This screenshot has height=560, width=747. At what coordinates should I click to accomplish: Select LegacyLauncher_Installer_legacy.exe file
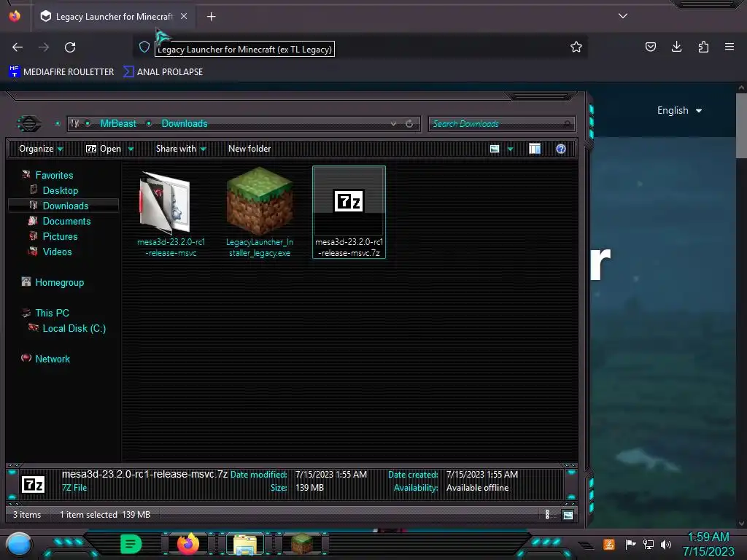coord(260,213)
